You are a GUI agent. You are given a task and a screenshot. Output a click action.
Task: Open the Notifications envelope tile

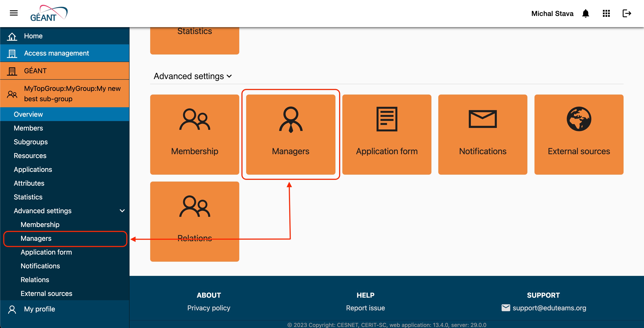[x=482, y=134]
